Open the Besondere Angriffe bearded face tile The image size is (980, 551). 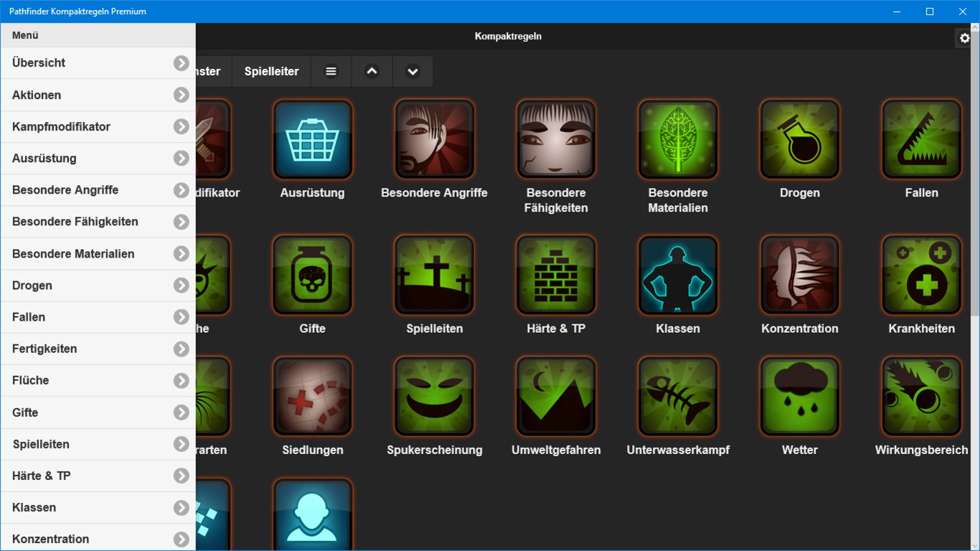click(434, 139)
